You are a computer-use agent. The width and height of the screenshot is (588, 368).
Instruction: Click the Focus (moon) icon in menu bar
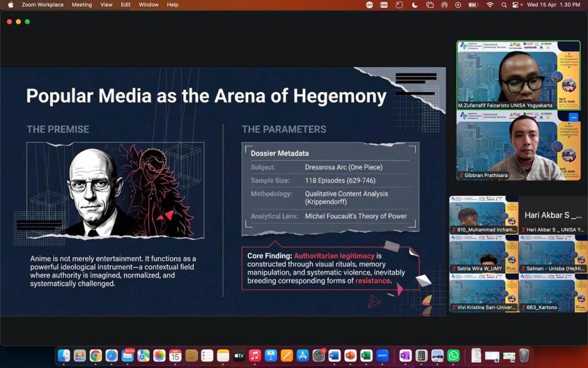(x=415, y=5)
